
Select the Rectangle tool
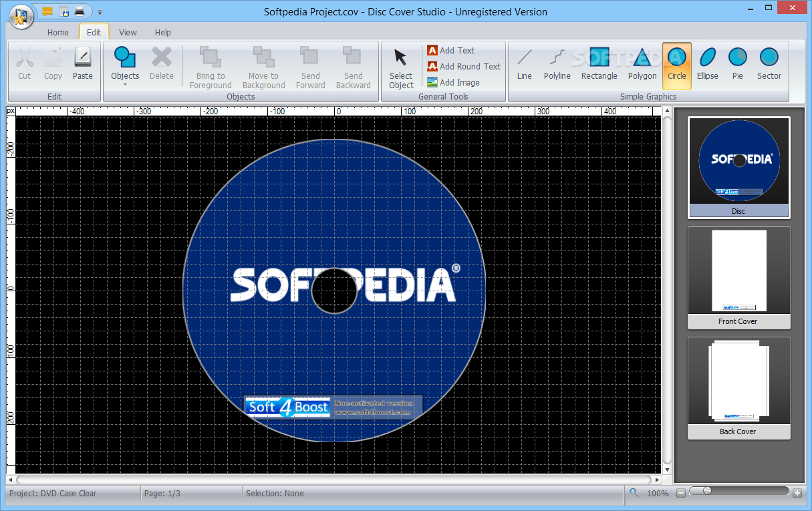pos(599,63)
